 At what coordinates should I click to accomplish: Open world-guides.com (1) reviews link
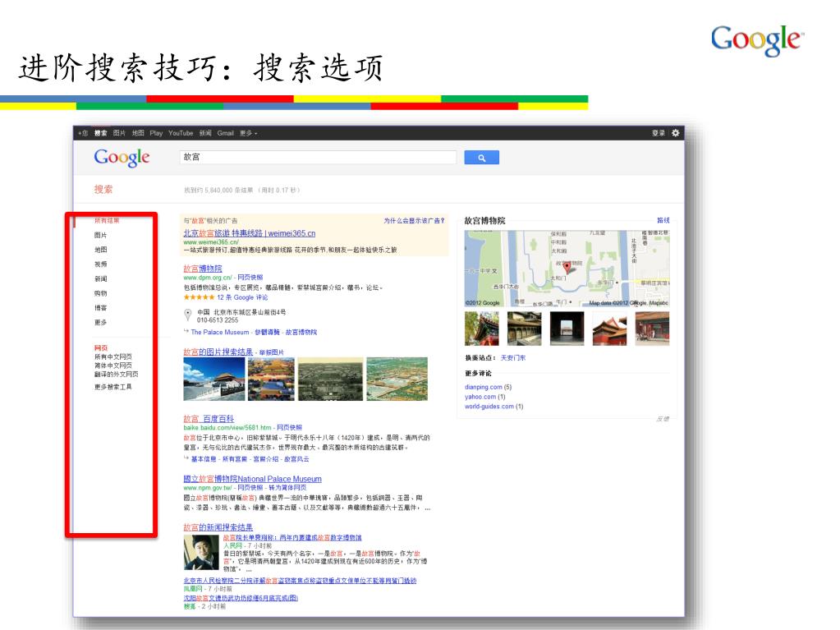(494, 407)
